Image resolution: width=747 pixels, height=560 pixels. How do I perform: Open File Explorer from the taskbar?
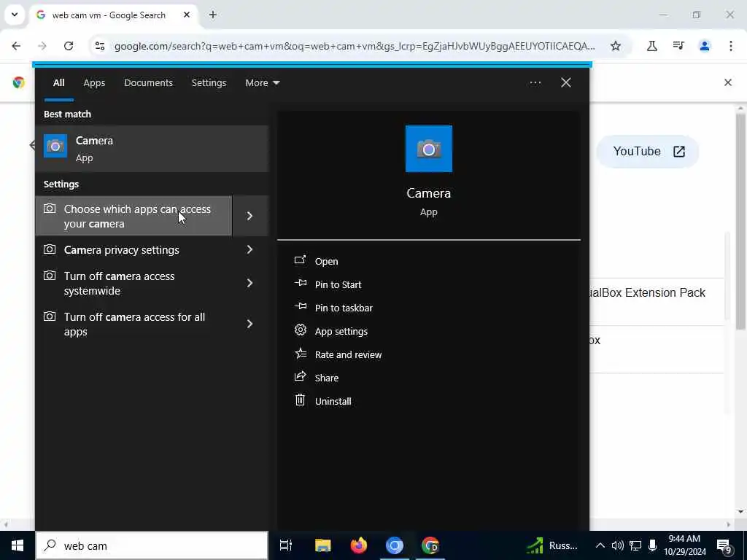coord(322,545)
